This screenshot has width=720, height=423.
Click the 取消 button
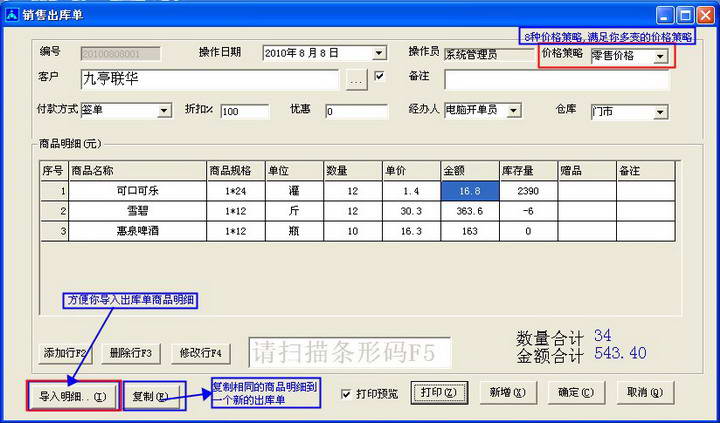click(644, 393)
